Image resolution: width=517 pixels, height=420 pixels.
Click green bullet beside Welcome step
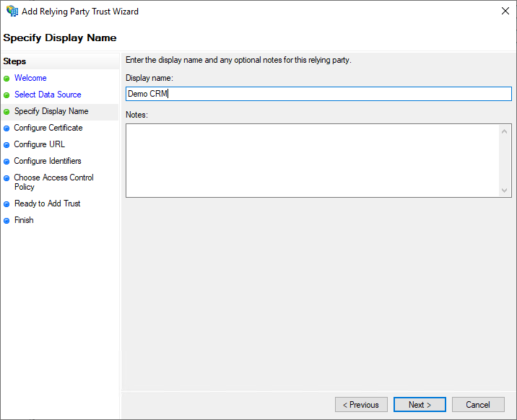[6, 79]
